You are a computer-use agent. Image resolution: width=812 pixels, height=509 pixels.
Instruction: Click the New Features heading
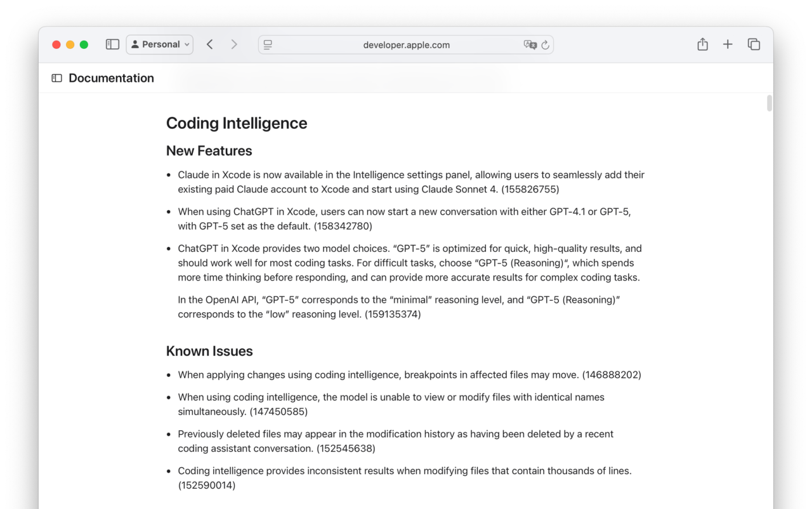click(209, 151)
